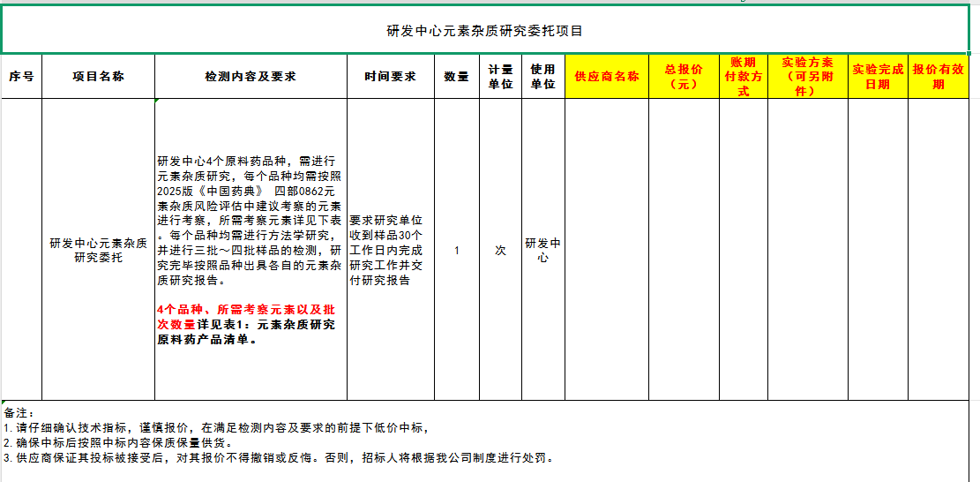Select the yellow 供应商名称 header cell
Image resolution: width=980 pixels, height=482 pixels.
click(x=606, y=77)
